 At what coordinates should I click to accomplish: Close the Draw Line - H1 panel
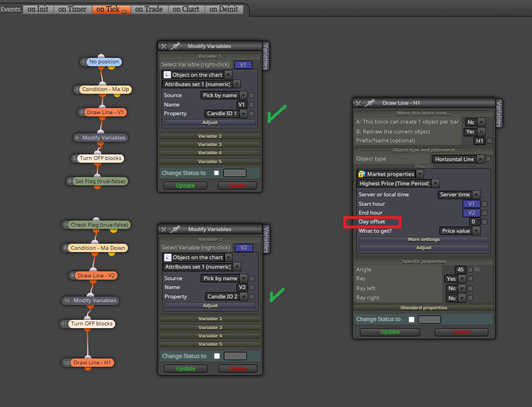click(358, 103)
